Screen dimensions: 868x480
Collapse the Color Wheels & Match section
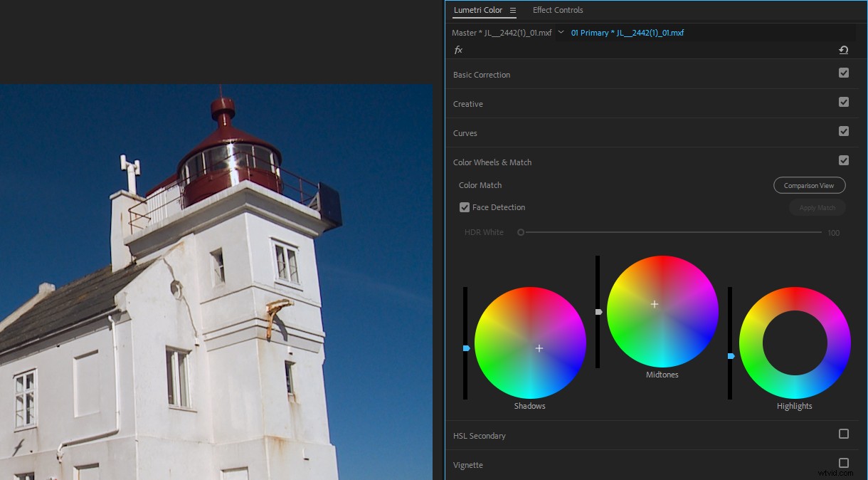tap(492, 162)
